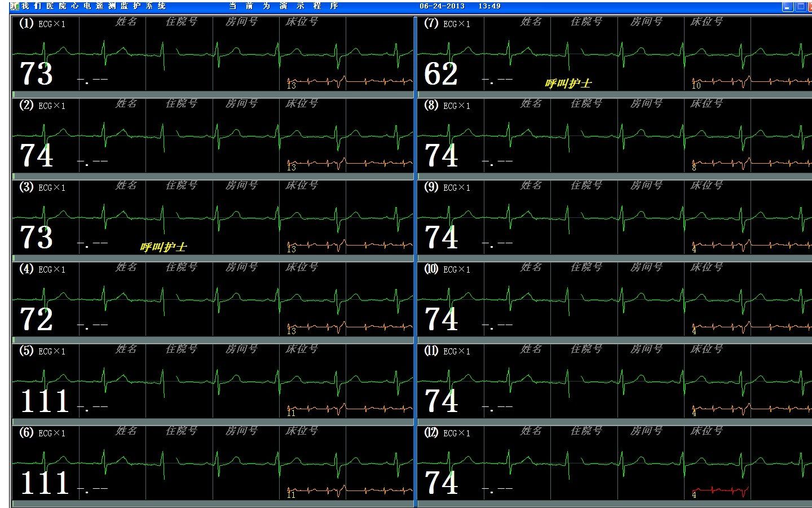
Task: Click the –.–– reading on channel 10
Action: point(498,325)
